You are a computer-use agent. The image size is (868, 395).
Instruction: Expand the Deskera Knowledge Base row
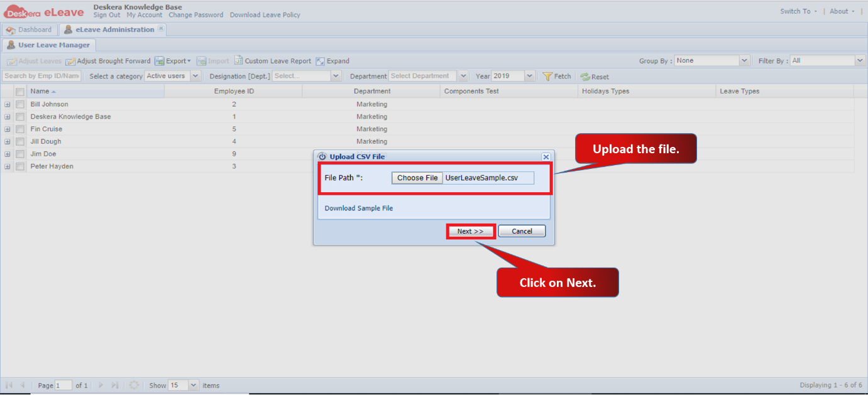click(8, 117)
